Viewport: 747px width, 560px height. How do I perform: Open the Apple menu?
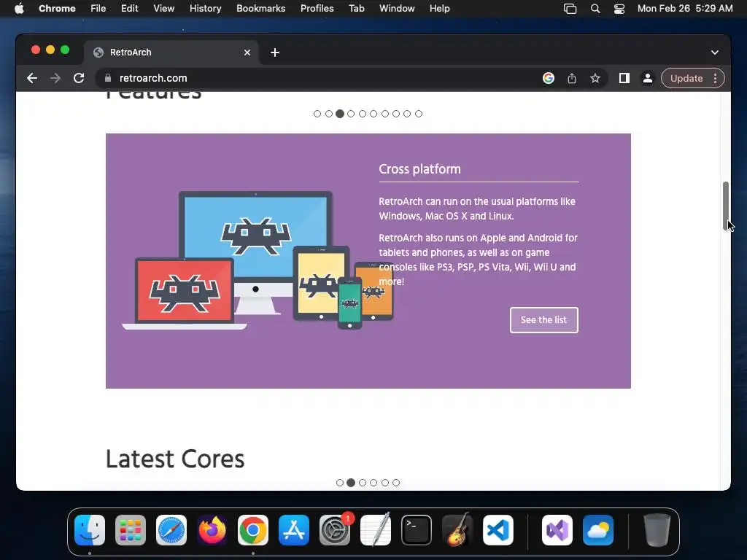19,9
